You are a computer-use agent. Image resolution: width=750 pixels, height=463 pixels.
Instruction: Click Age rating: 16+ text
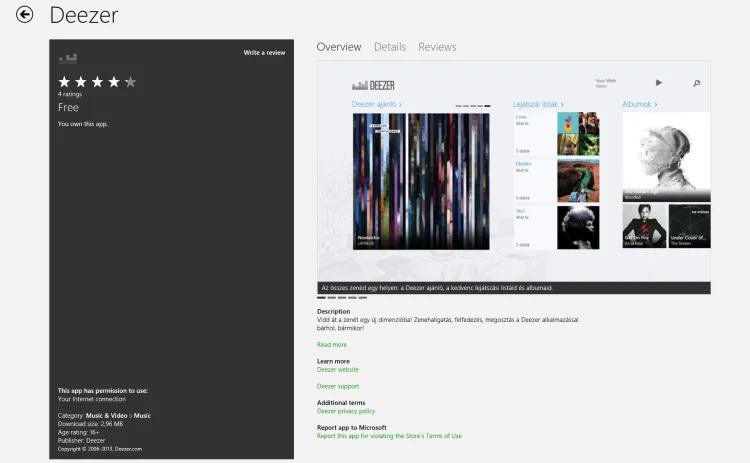[x=78, y=432]
